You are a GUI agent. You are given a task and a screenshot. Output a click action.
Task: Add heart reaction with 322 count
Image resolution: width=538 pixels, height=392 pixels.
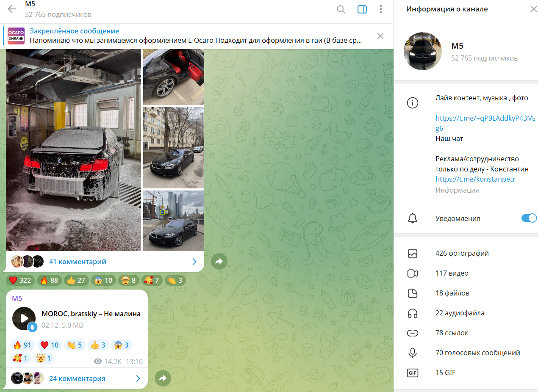20,280
